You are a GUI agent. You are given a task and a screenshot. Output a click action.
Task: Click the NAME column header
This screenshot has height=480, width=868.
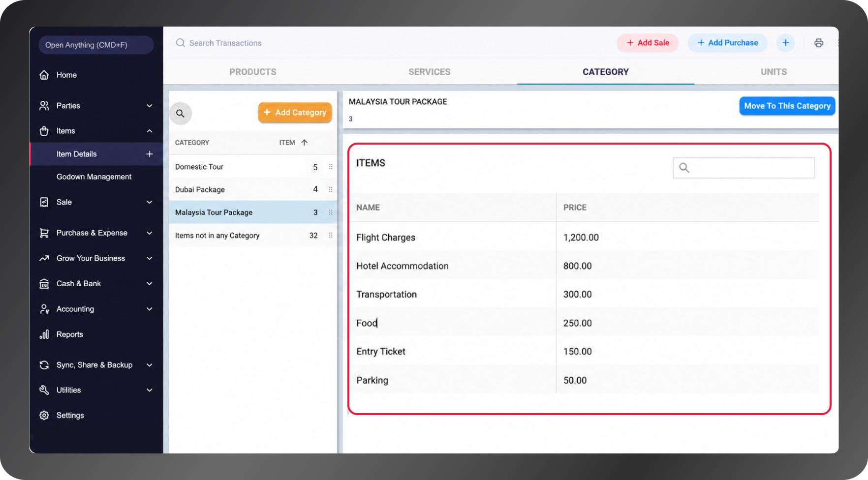click(x=368, y=208)
